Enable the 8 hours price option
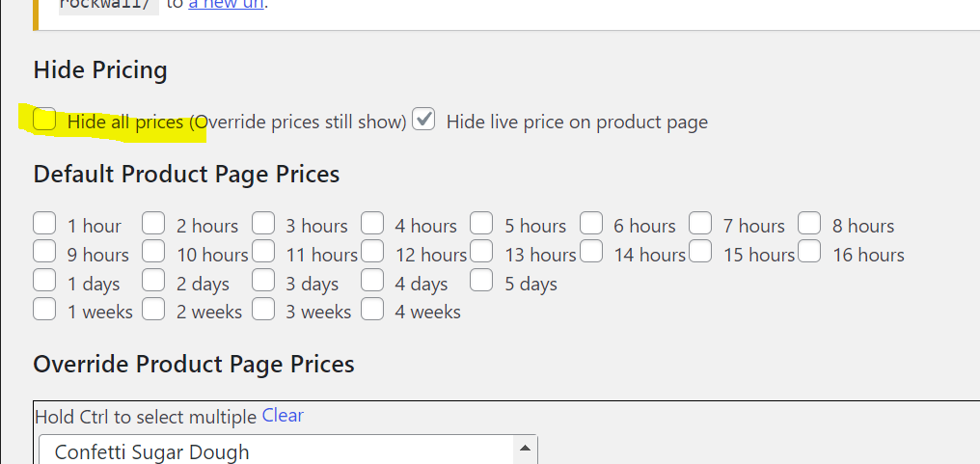Screen dimensions: 980x464 809,224
